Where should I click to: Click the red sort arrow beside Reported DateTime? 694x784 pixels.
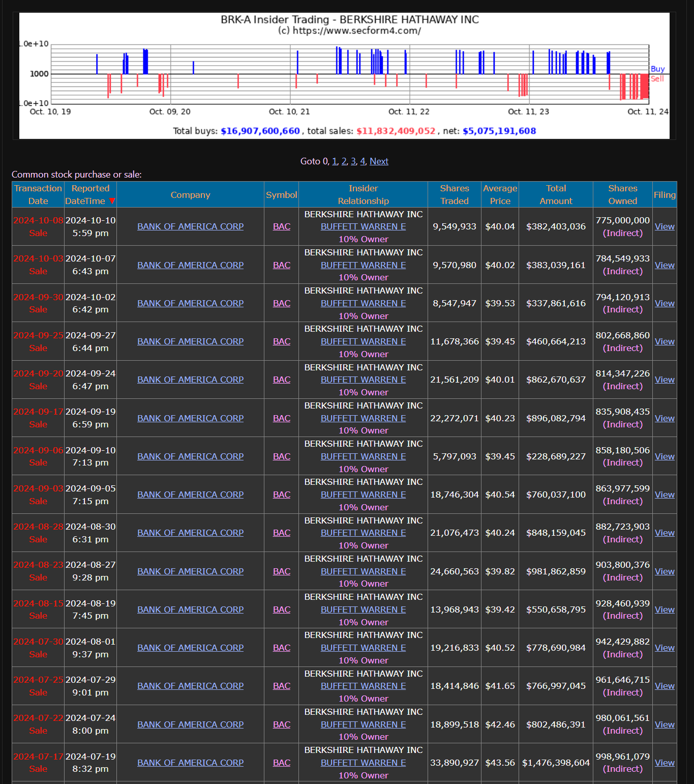(112, 201)
